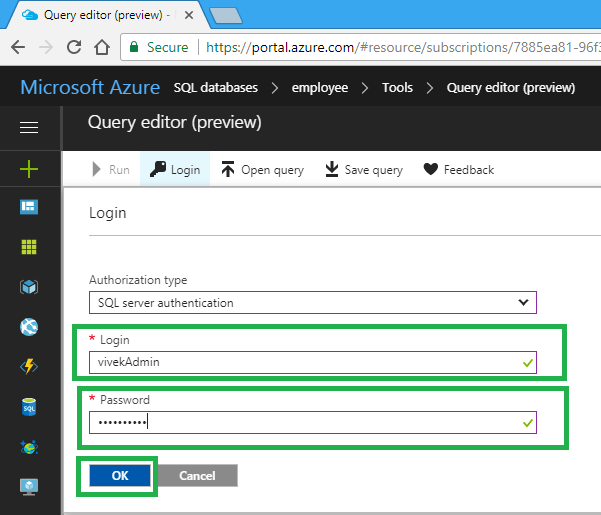The height and width of the screenshot is (515, 601).
Task: Click into the Login field containing vivekAdmin
Action: [313, 362]
